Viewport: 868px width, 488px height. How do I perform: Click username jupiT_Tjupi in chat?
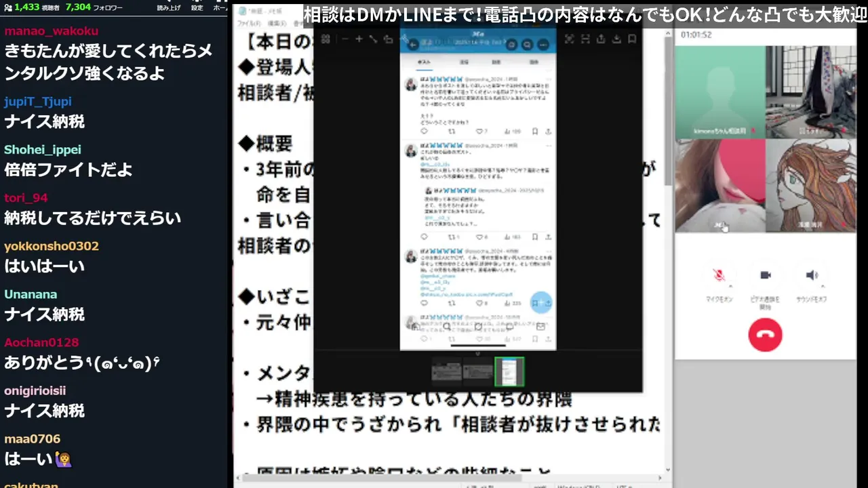pyautogui.click(x=38, y=102)
